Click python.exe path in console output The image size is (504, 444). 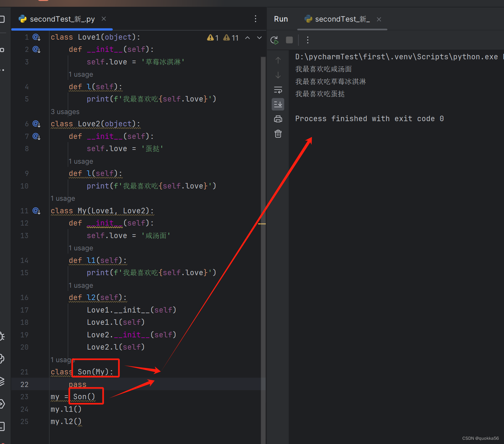(397, 57)
